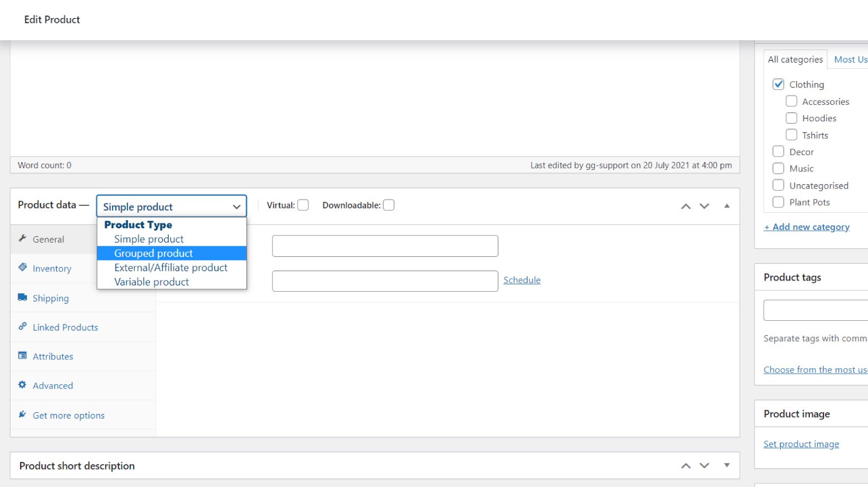The image size is (868, 487).
Task: Click the Get more options icon
Action: click(x=21, y=414)
